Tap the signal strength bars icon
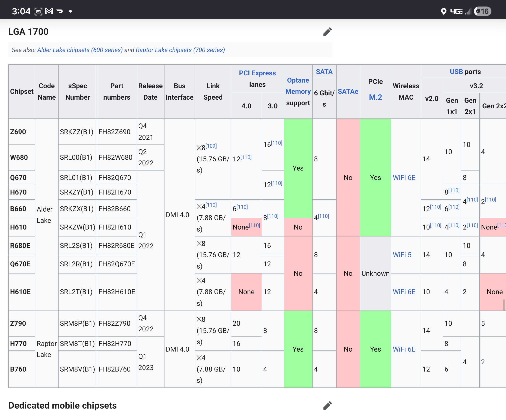This screenshot has width=506, height=420. point(468,11)
